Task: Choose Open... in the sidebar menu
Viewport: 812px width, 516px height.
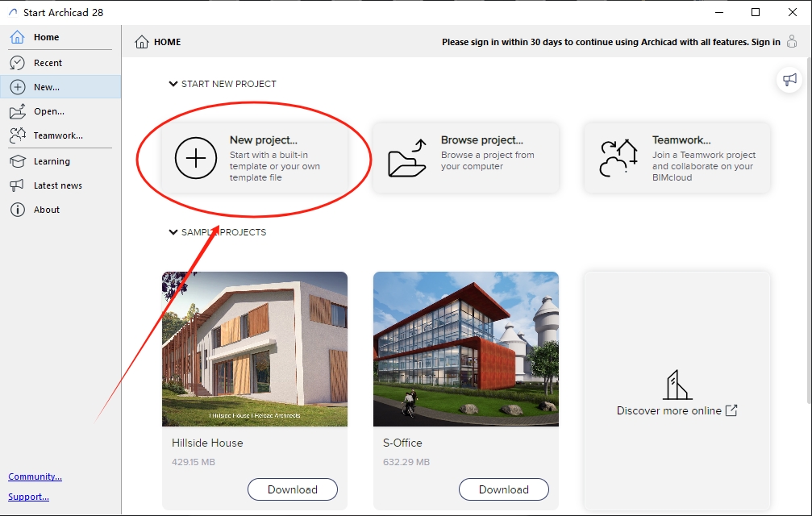Action: [60, 111]
